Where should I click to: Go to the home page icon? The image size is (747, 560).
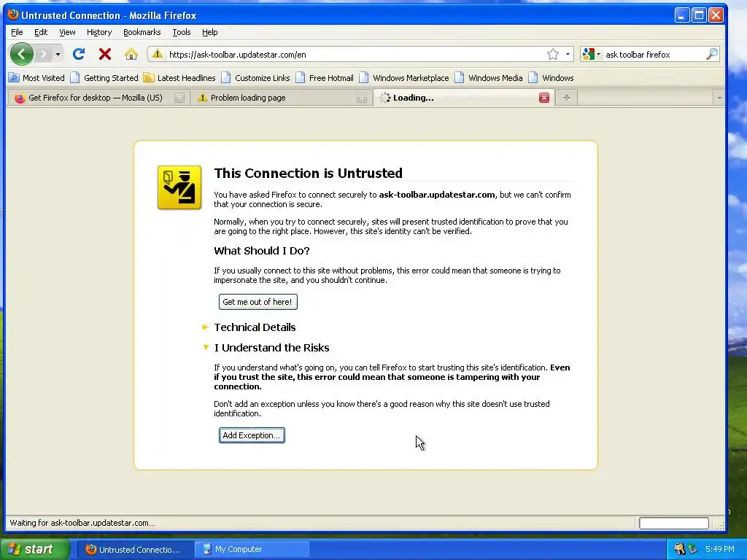pyautogui.click(x=131, y=54)
